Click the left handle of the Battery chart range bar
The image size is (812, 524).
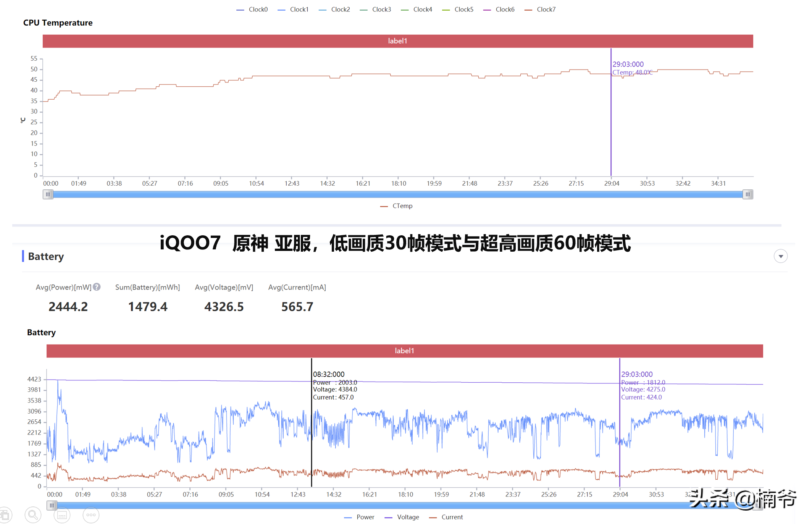[x=52, y=505]
